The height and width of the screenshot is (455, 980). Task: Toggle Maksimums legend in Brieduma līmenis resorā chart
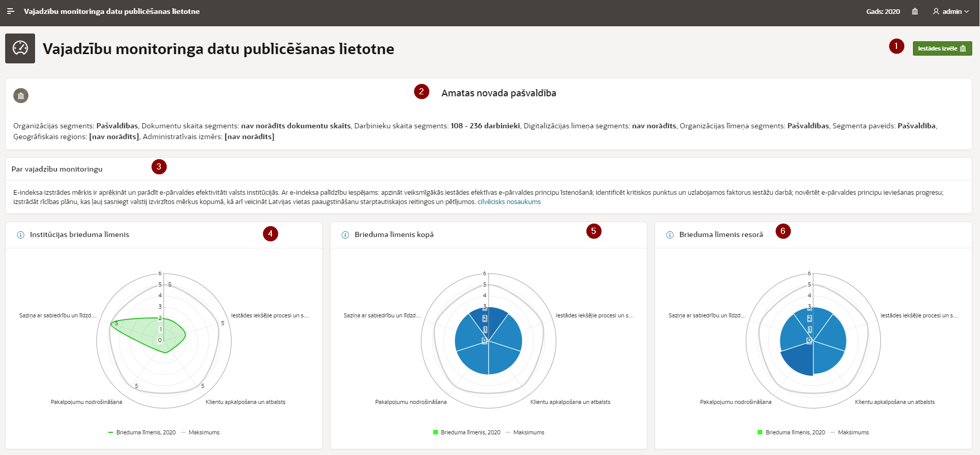(853, 432)
